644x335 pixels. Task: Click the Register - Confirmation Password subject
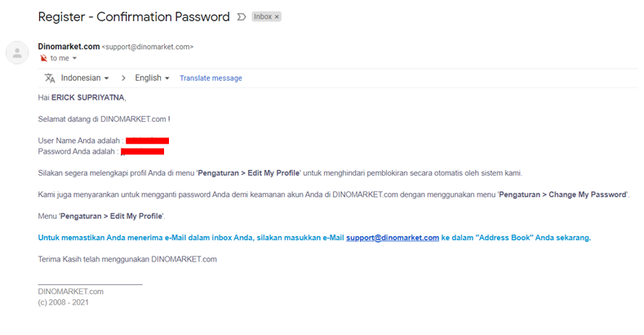pyautogui.click(x=134, y=17)
